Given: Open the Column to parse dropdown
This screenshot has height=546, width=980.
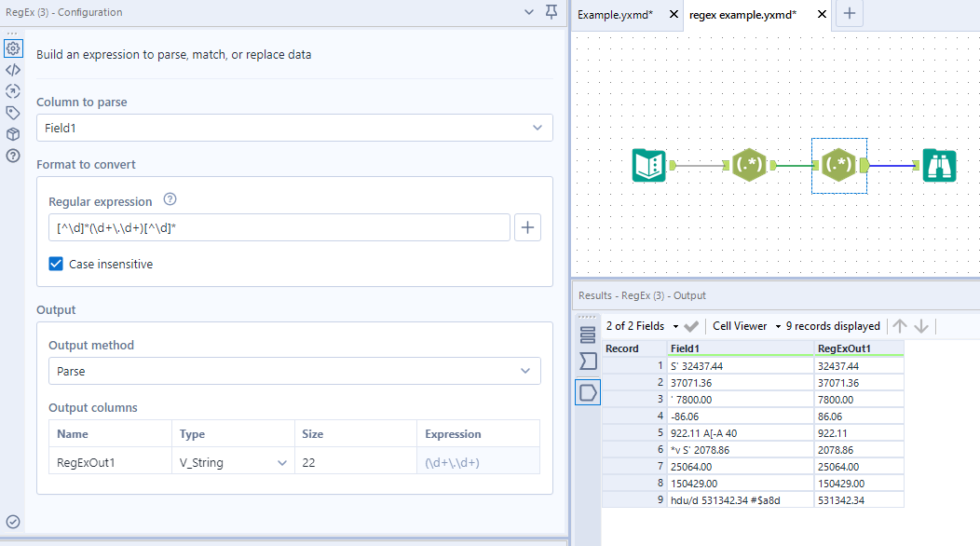Looking at the screenshot, I should [294, 128].
